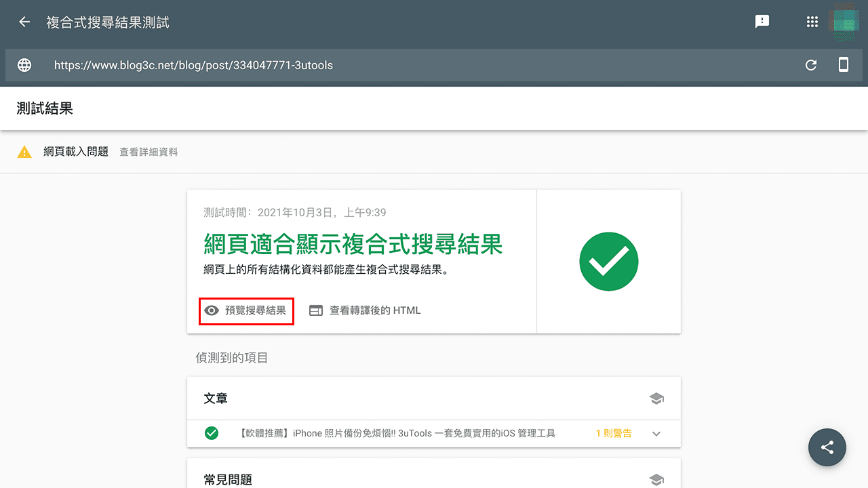Click the icon beside 查看轉譯後的 HTML
Viewport: 868px width, 488px height.
pos(316,310)
